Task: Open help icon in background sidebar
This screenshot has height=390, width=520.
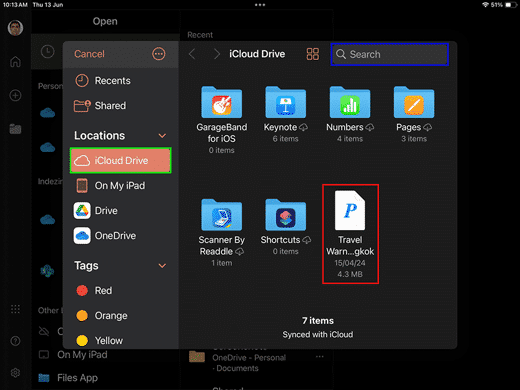Action: (x=15, y=341)
